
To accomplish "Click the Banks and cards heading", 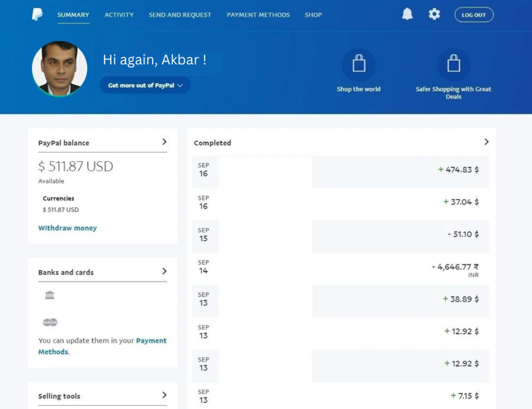I will (x=66, y=272).
